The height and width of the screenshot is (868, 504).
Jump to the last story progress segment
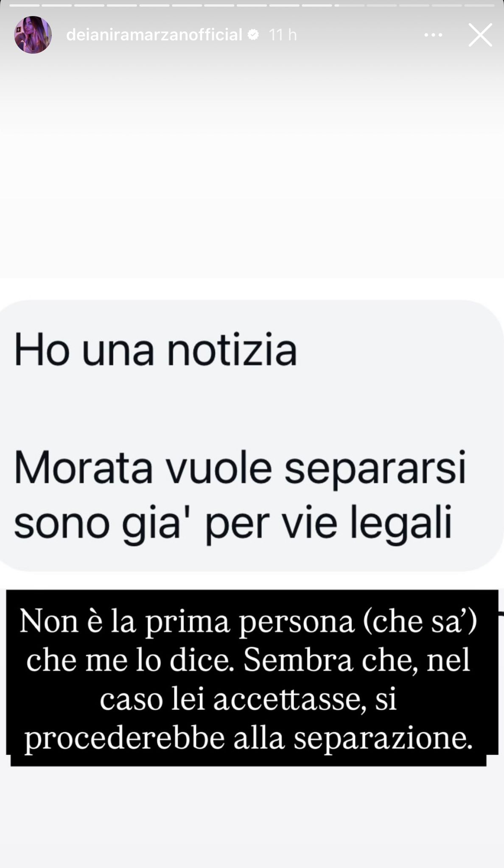479,6
